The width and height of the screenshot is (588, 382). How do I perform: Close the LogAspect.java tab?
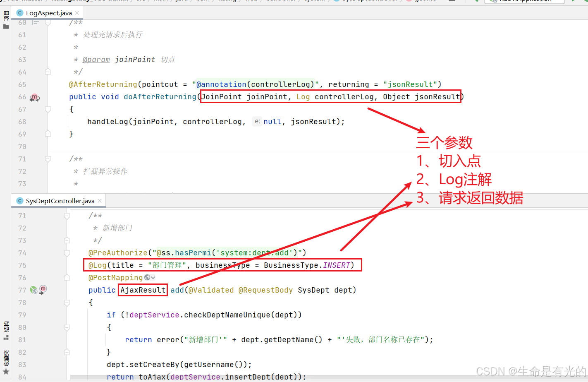tap(77, 13)
